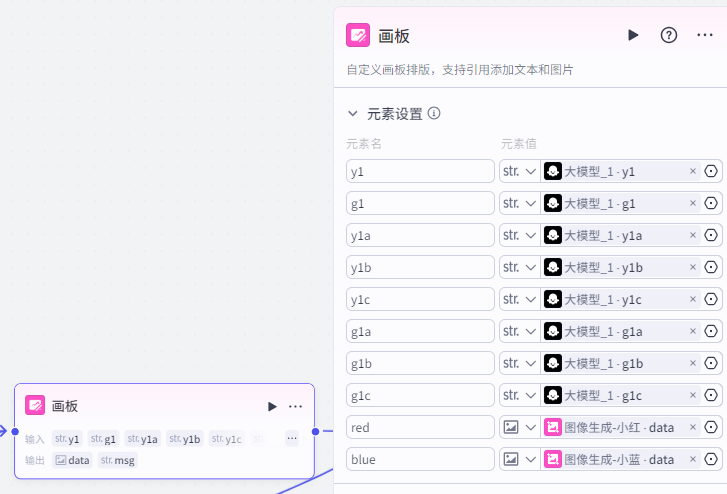This screenshot has width=727, height=494.
Task: Expand hidden inputs ellipsis on canvas node
Action: 292,438
